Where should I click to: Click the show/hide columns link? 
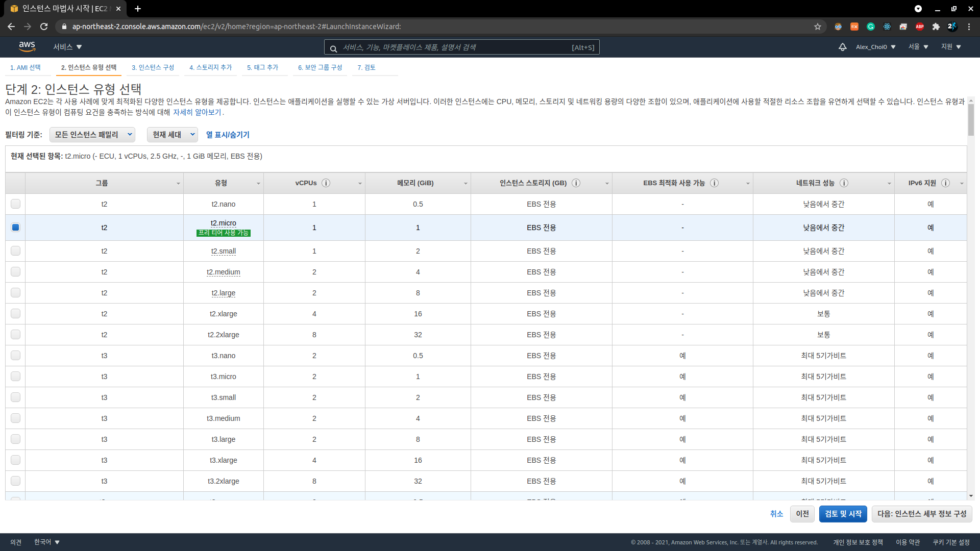pyautogui.click(x=228, y=135)
